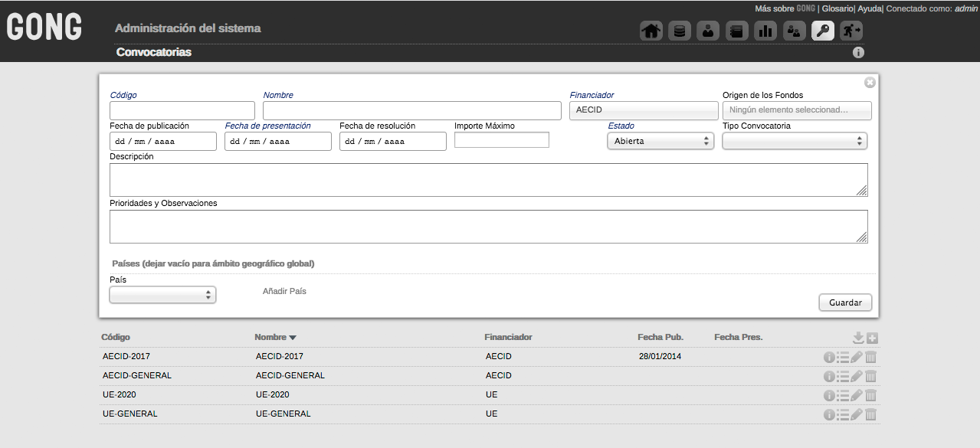Sort list by Código column header
The width and height of the screenshot is (980, 448).
116,337
